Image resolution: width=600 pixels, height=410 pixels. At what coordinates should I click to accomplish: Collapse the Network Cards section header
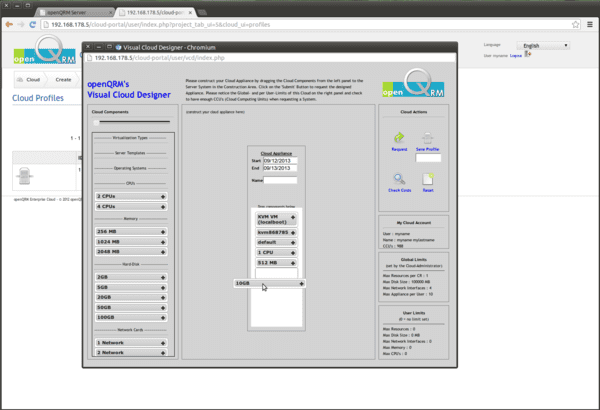point(130,330)
